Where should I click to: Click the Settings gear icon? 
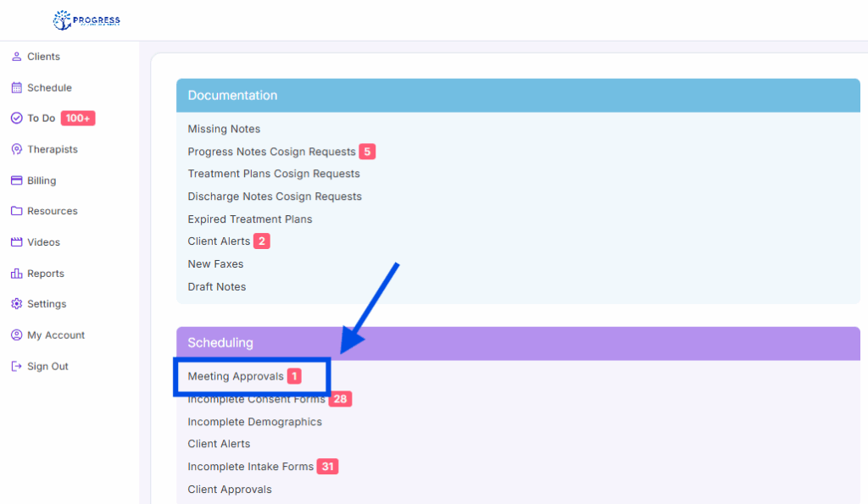tap(16, 304)
